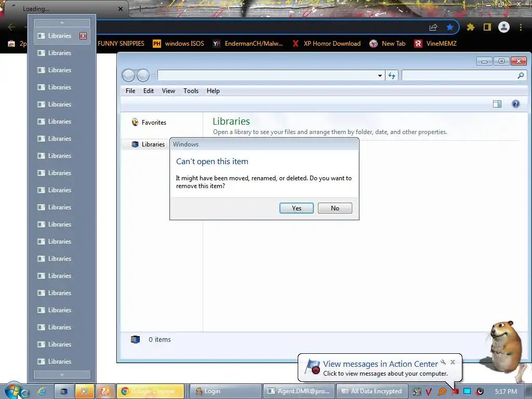
Task: Click the red V tray icon
Action: click(x=429, y=392)
